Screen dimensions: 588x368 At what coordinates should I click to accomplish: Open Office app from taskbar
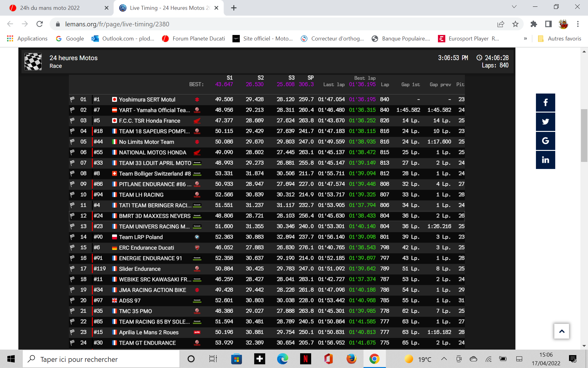pyautogui.click(x=328, y=359)
